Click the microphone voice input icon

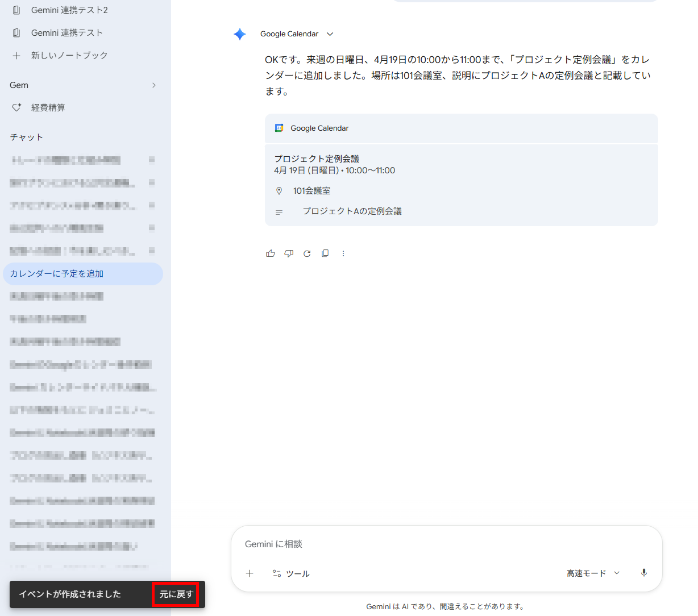[644, 573]
